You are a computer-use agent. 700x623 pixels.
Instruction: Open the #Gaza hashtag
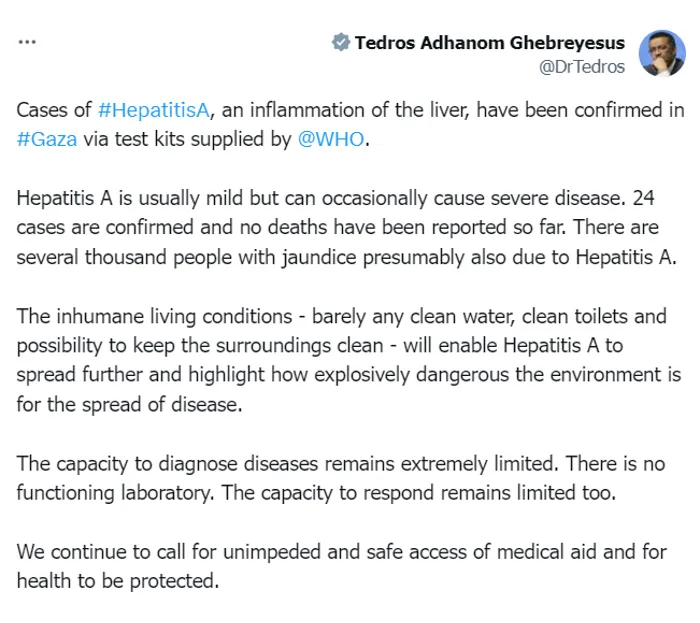click(46, 139)
